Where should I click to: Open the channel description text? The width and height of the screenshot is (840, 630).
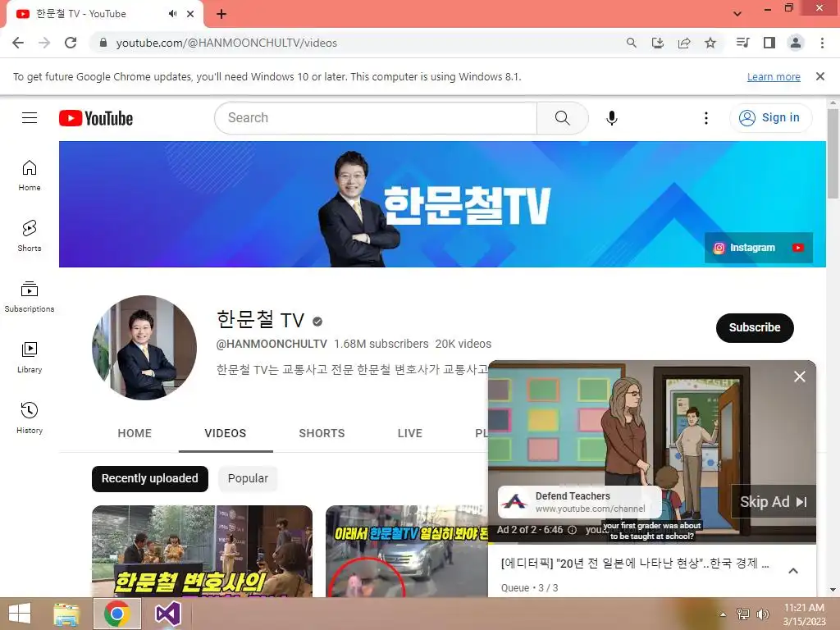point(352,369)
